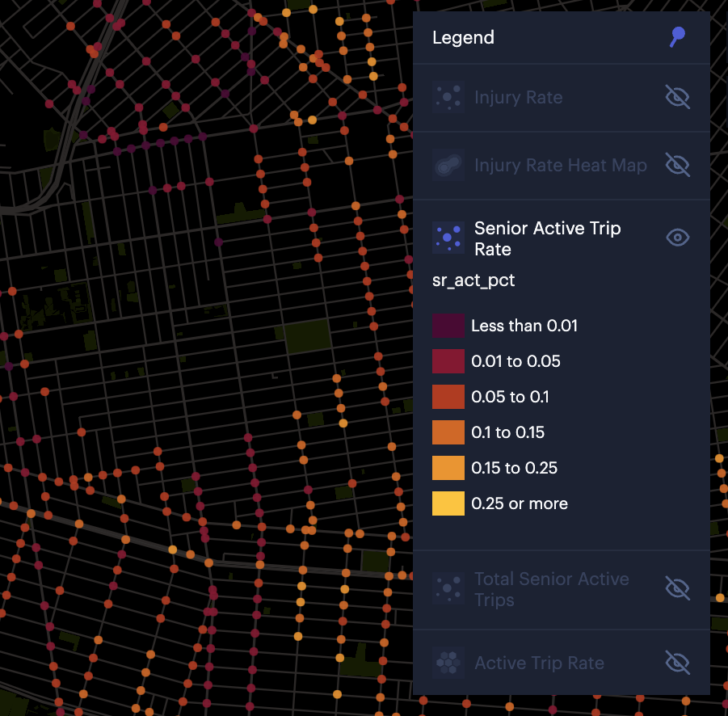Viewport: 728px width, 716px height.
Task: Click the '0.01 to 0.05' legend label
Action: pyautogui.click(x=515, y=361)
